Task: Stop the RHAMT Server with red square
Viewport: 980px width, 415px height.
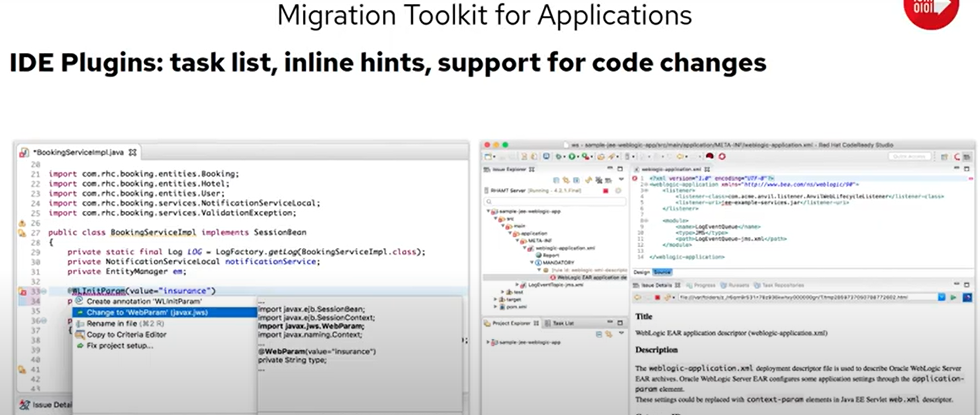Action: tap(605, 191)
